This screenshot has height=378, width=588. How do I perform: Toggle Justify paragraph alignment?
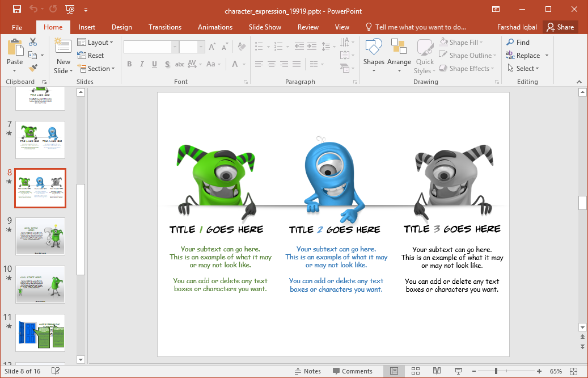click(x=297, y=64)
